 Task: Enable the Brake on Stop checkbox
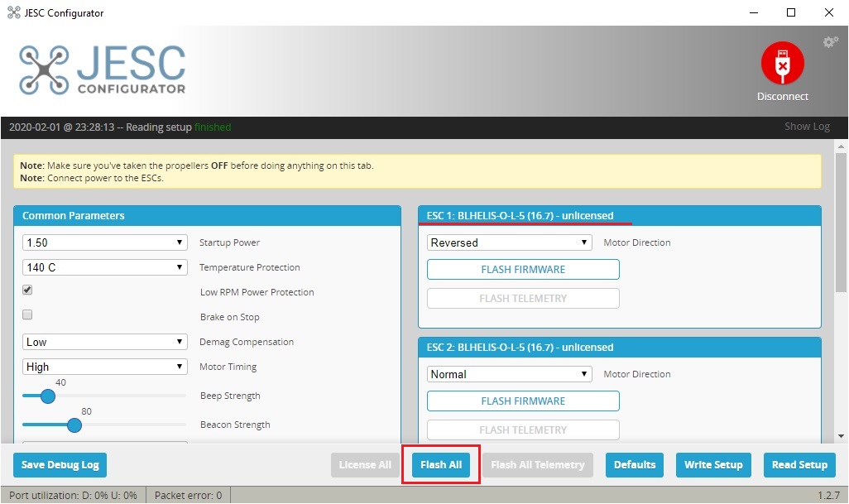27,314
